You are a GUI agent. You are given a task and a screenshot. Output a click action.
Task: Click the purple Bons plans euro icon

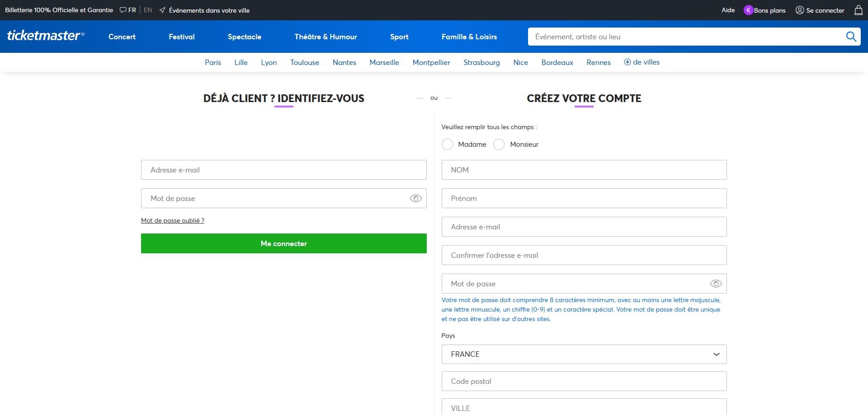click(x=748, y=10)
